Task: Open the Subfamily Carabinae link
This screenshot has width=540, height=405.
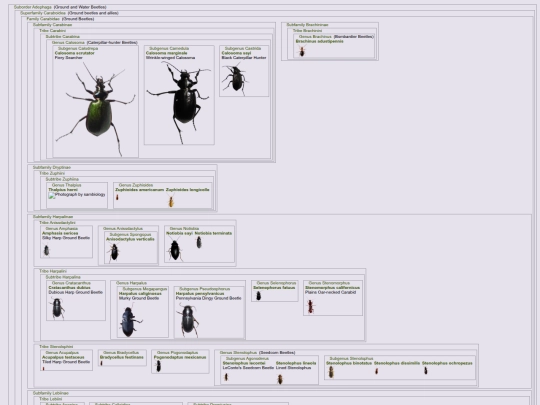Action: tap(52, 25)
